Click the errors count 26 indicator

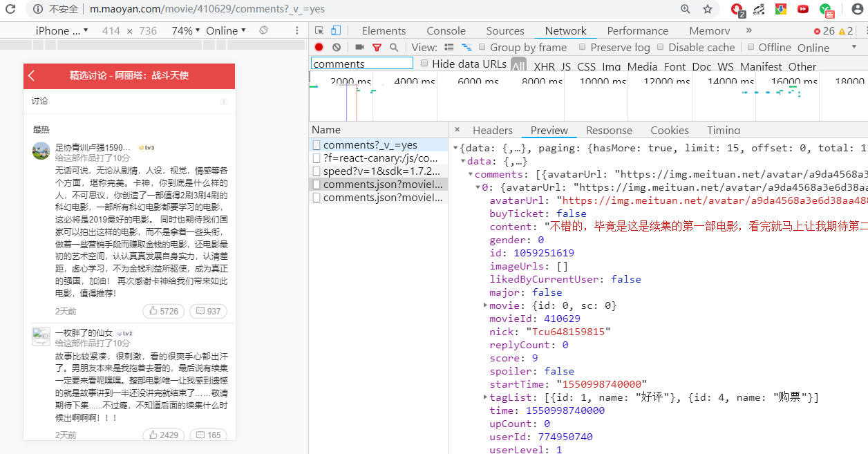pyautogui.click(x=824, y=30)
